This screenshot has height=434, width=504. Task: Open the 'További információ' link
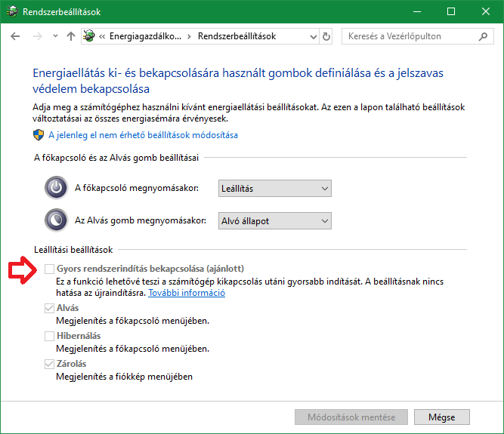coord(187,293)
